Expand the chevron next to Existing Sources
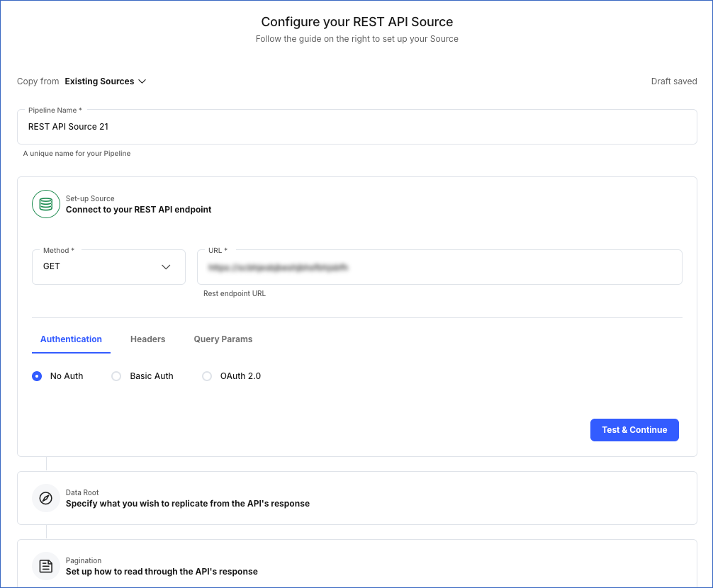713x588 pixels. pos(142,81)
